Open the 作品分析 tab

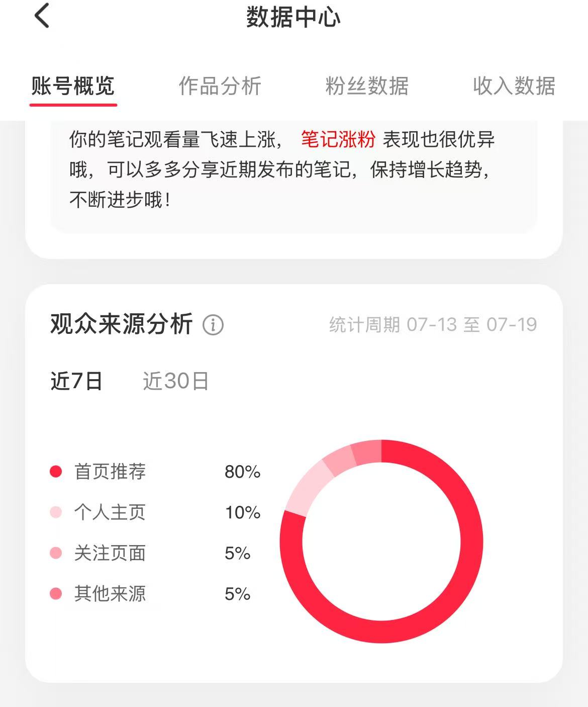(220, 86)
